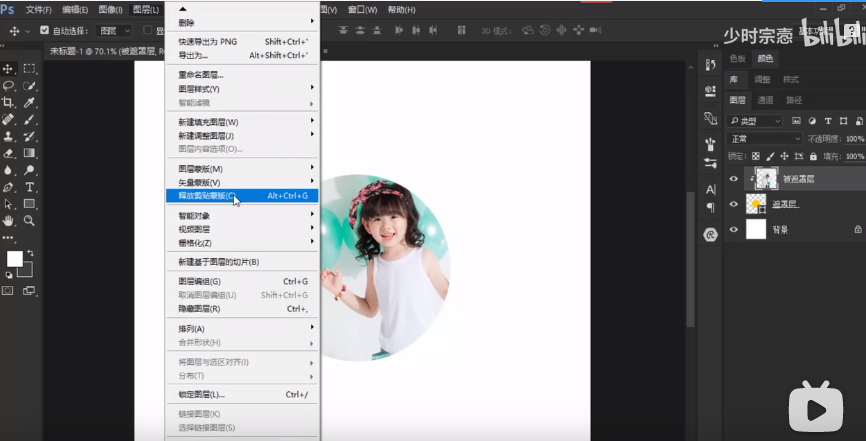
Task: Activate the Hand tool
Action: (9, 220)
